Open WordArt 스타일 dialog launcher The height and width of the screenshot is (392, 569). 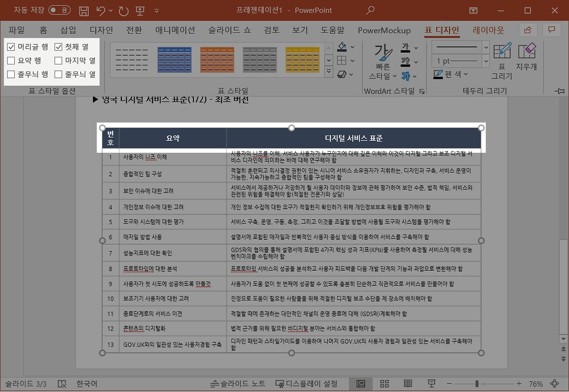[421, 91]
